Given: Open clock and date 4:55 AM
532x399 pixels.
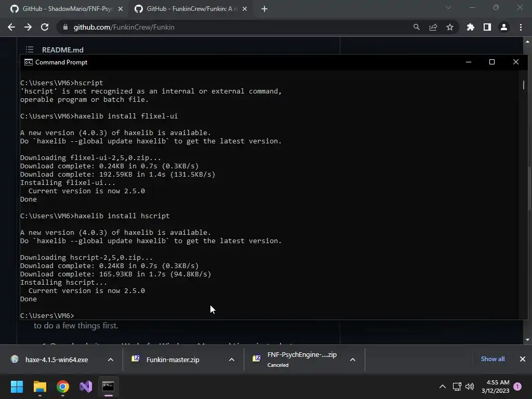Looking at the screenshot, I should [496, 387].
